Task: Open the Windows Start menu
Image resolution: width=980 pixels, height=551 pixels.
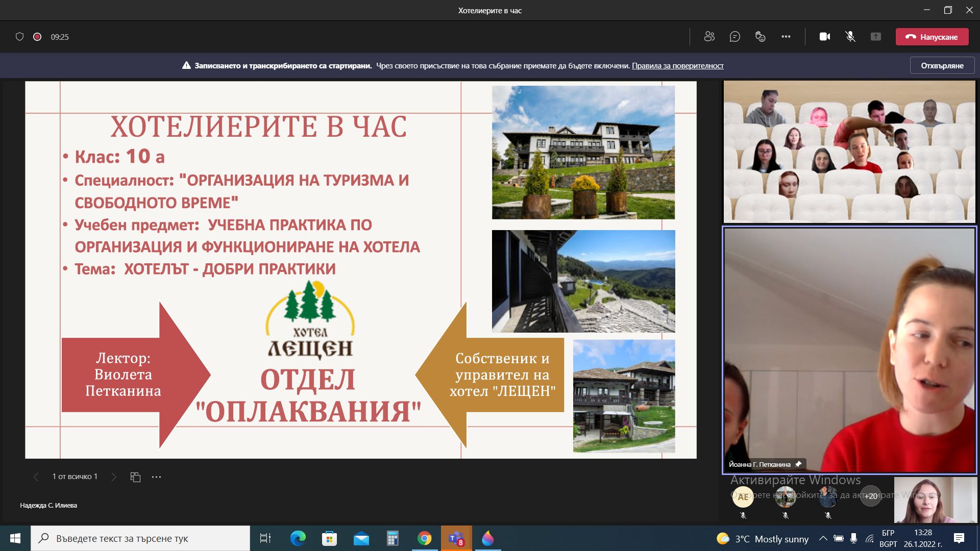Action: click(15, 538)
